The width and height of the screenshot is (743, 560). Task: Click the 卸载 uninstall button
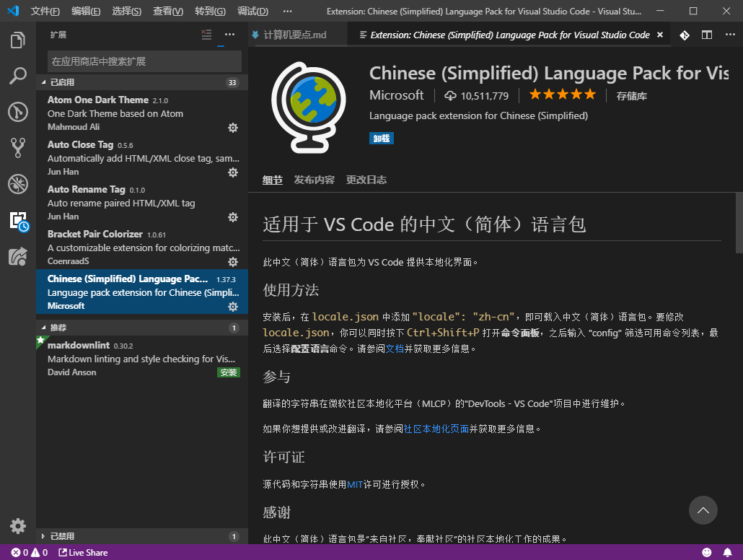pos(382,139)
